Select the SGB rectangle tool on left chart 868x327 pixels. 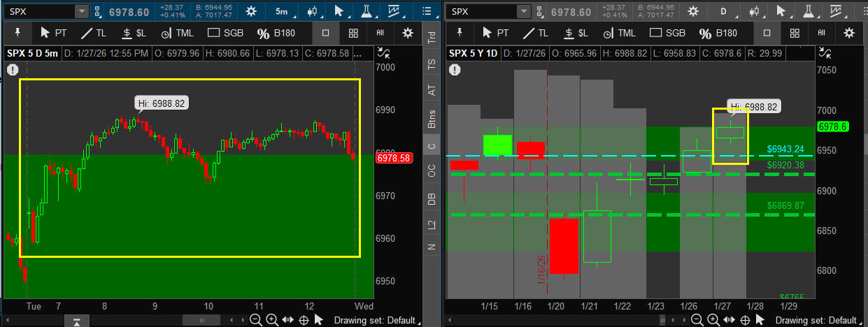223,33
